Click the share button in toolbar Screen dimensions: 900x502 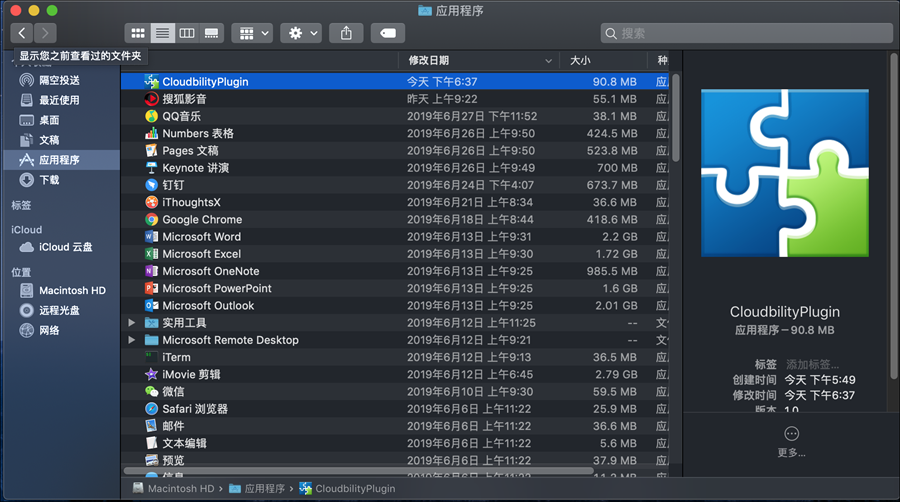[x=346, y=33]
